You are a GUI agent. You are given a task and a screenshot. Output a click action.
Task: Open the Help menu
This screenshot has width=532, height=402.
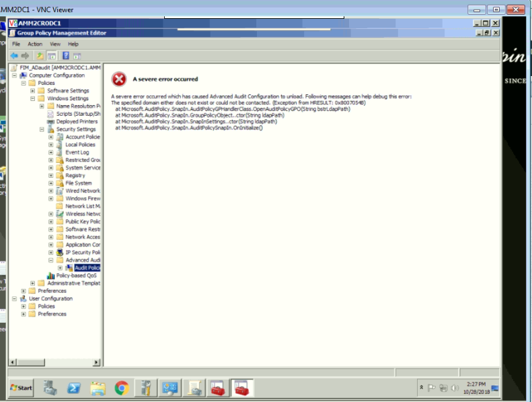tap(73, 44)
